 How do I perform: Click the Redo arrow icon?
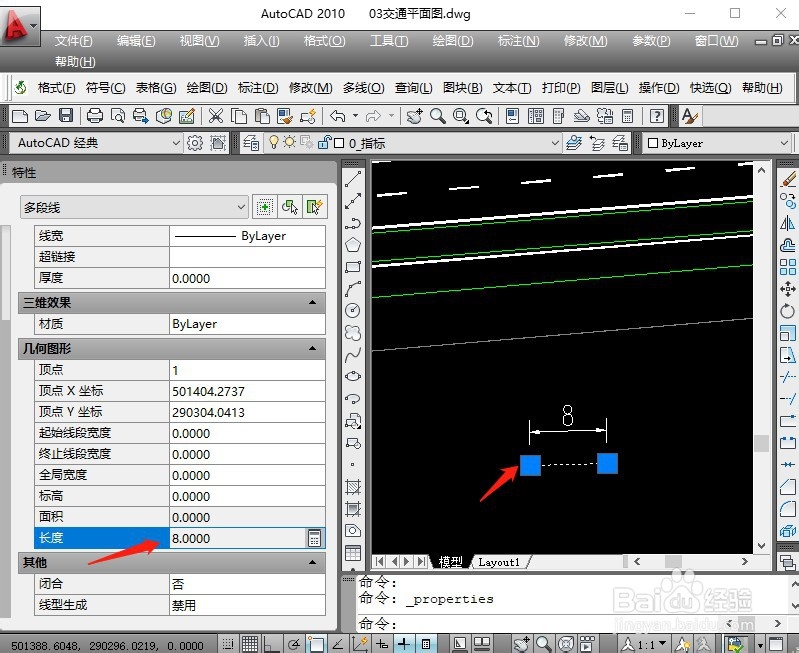[374, 116]
